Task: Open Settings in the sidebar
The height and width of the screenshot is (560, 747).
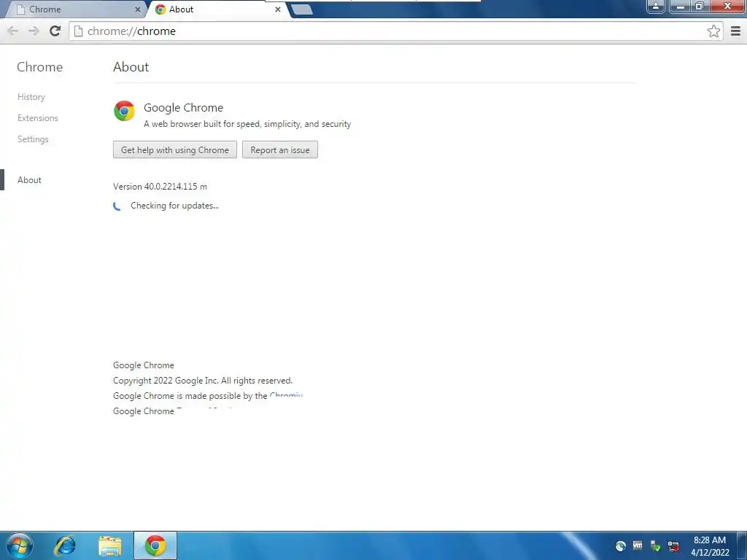Action: click(33, 139)
